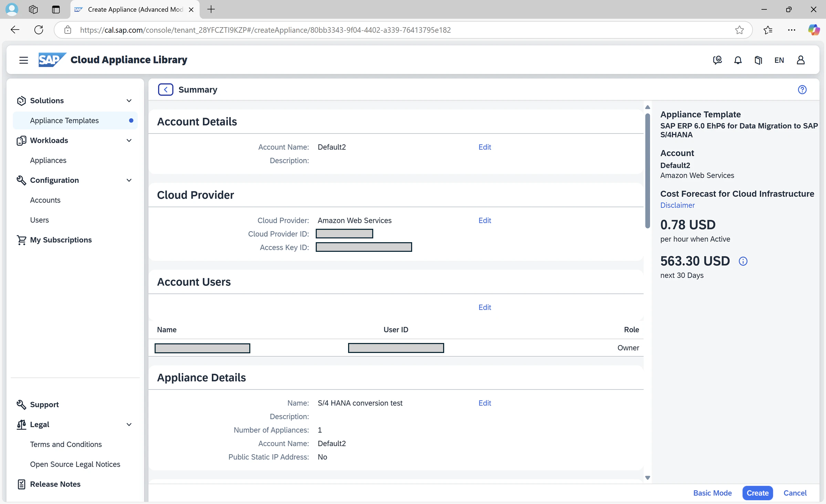
Task: Click the Role column header
Action: pos(631,330)
